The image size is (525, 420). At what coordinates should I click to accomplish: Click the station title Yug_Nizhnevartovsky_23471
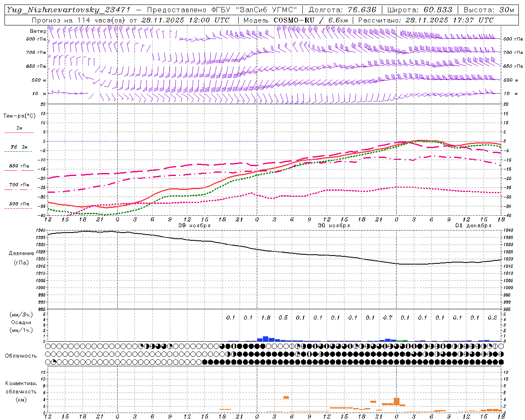point(68,10)
